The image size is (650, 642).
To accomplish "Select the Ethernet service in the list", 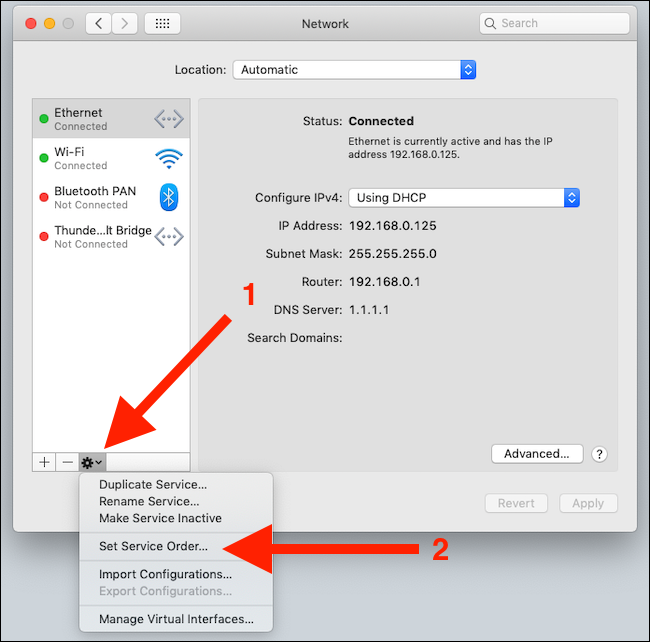I will click(x=111, y=119).
